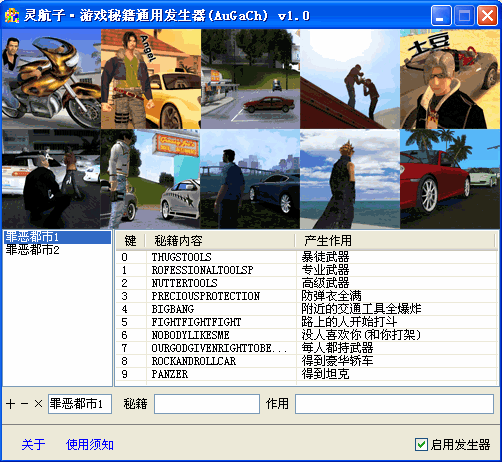Image resolution: width=502 pixels, height=462 pixels.
Task: Click the effect text 暴徒武器
Action: (325, 257)
